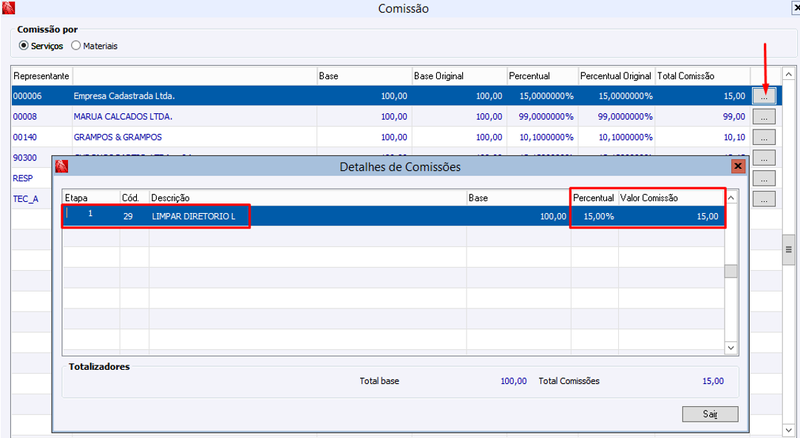Image resolution: width=800 pixels, height=438 pixels.
Task: Open details button for the RESP row
Action: (x=764, y=178)
